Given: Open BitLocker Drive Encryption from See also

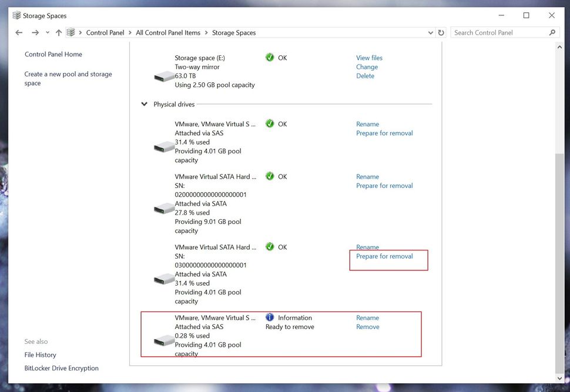Looking at the screenshot, I should click(61, 368).
